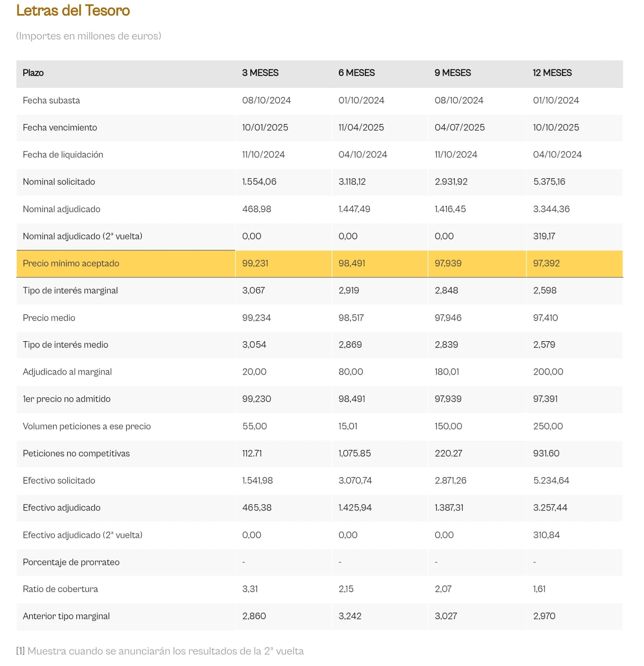Click the highlighted Precio mínimo aceptado row label

tap(71, 263)
